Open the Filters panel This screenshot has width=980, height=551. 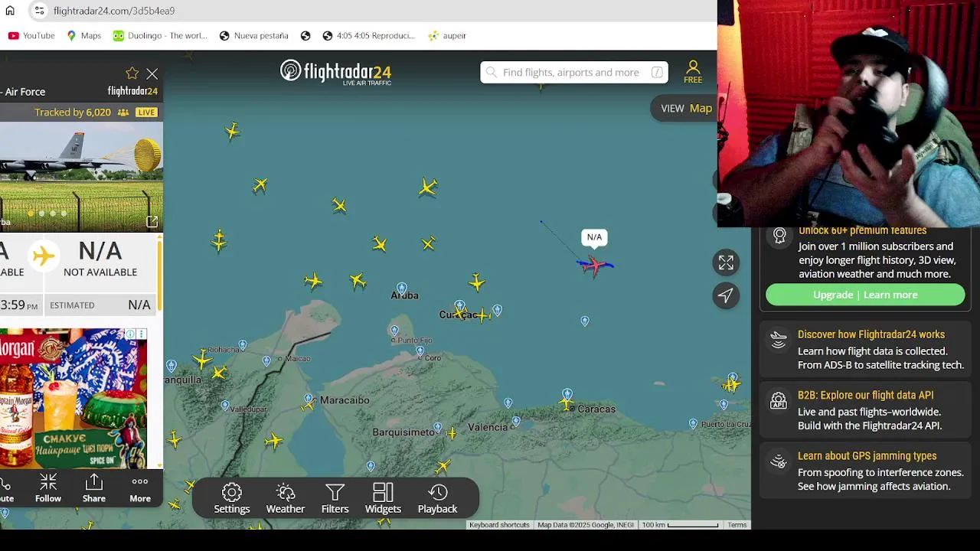(335, 498)
